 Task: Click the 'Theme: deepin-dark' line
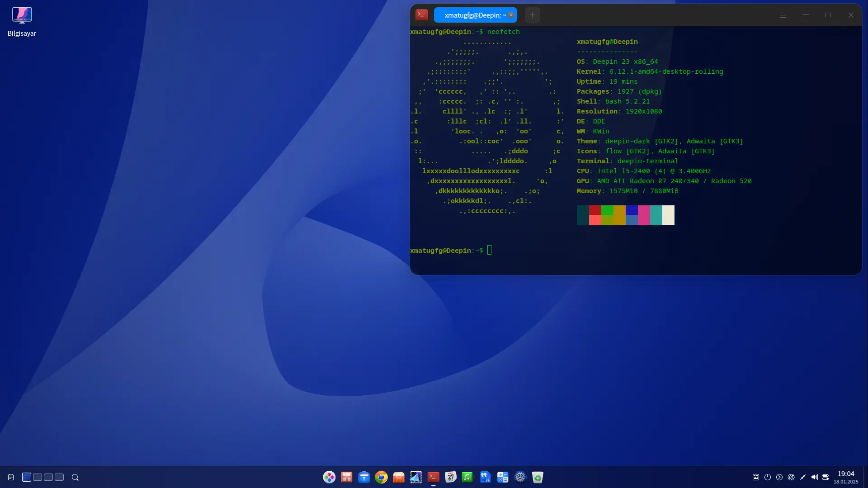pos(660,141)
